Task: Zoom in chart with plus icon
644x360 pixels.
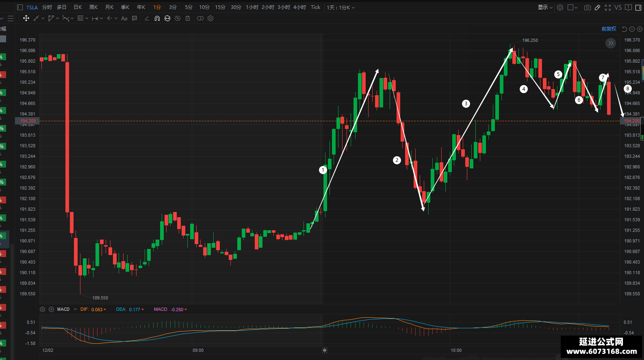Action: (x=640, y=29)
